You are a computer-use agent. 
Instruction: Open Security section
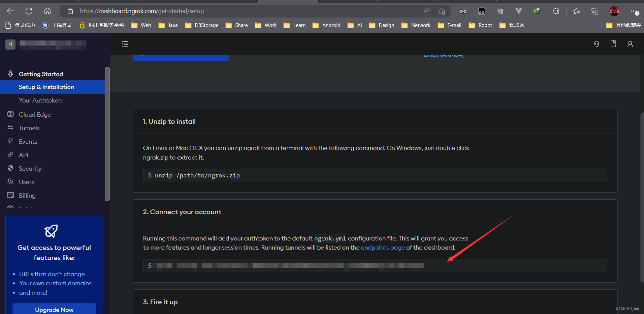[x=30, y=169]
